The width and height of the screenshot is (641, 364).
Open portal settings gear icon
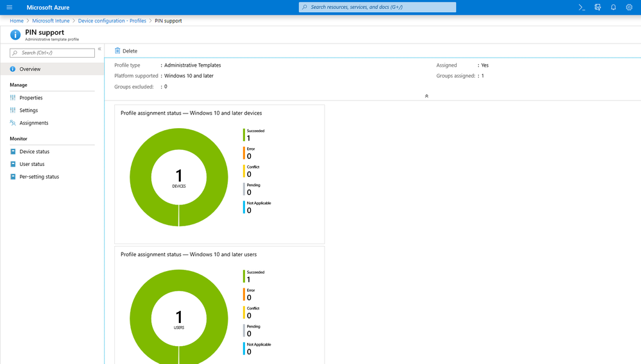pyautogui.click(x=629, y=7)
